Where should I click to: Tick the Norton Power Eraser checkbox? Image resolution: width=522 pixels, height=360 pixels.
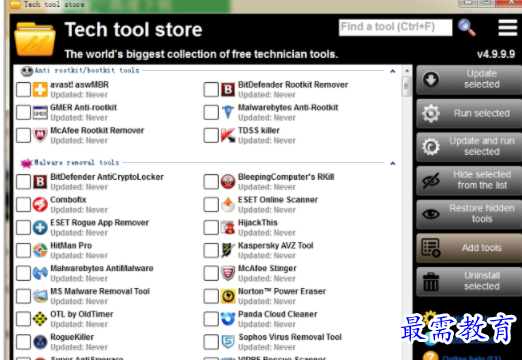pos(211,296)
